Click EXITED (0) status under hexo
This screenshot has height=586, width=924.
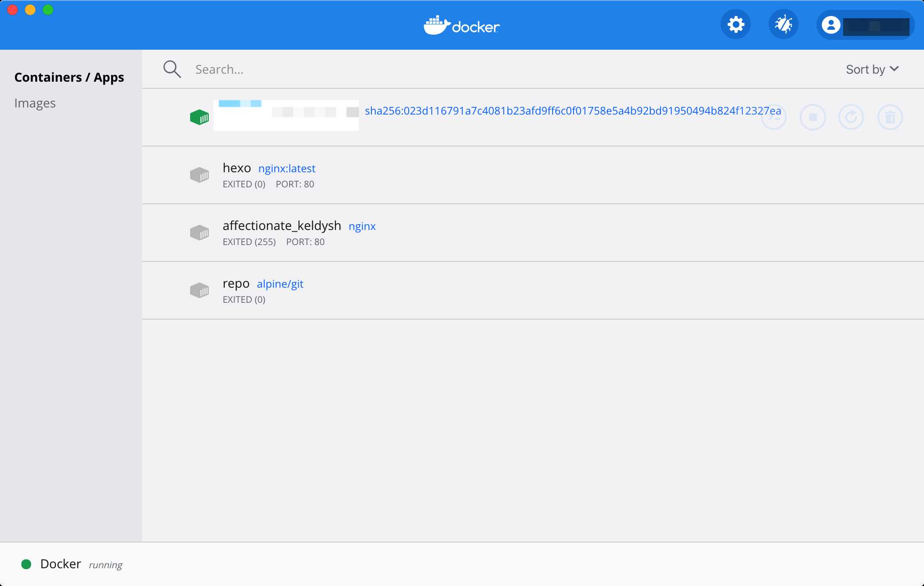[x=244, y=184]
